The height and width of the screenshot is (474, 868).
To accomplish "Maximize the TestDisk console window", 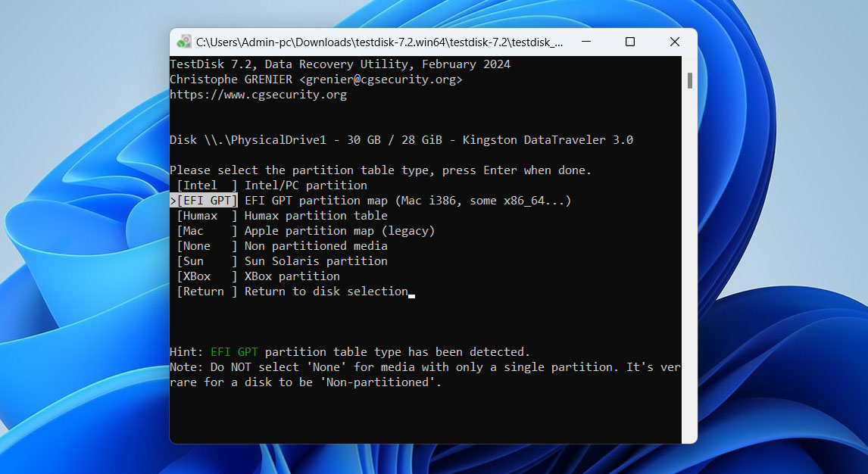I will coord(630,42).
